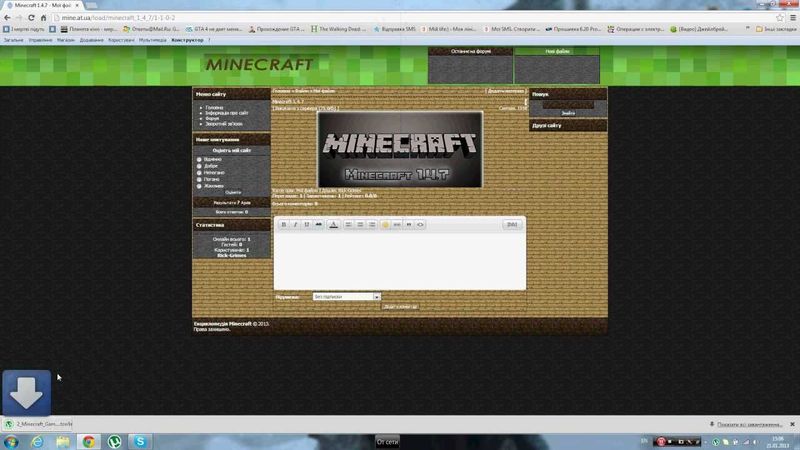
Task: Click into the site search field
Action: 568,105
